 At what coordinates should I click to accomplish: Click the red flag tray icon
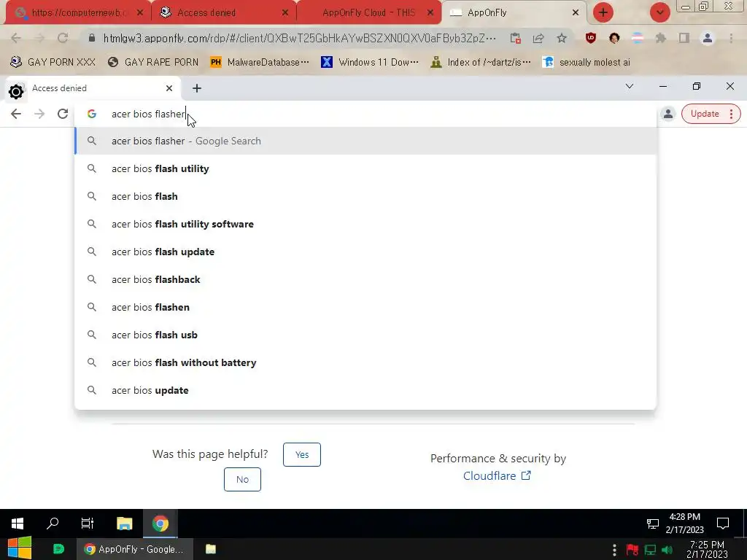tap(632, 550)
